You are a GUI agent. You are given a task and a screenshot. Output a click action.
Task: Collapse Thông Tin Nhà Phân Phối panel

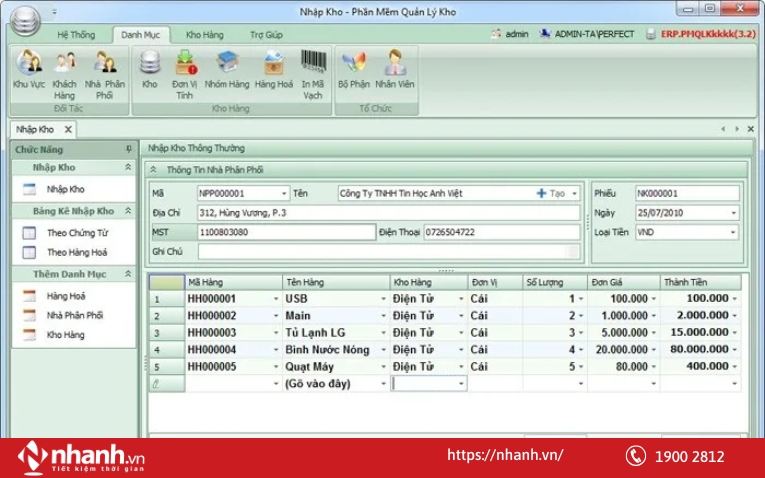[153, 170]
